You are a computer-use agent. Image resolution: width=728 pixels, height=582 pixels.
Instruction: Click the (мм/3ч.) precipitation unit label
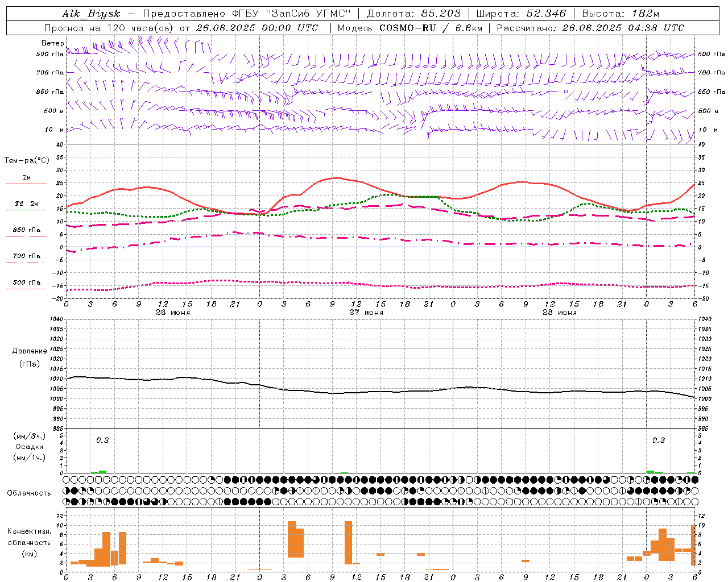pyautogui.click(x=30, y=436)
